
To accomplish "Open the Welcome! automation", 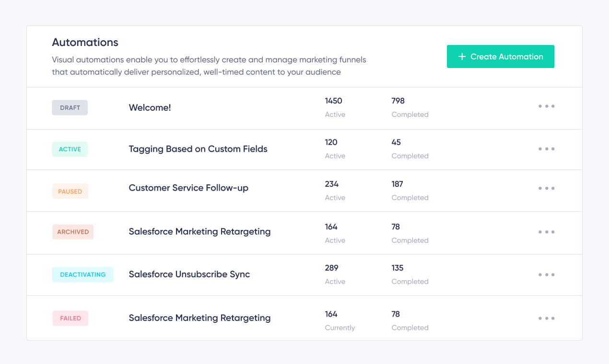I will point(150,108).
